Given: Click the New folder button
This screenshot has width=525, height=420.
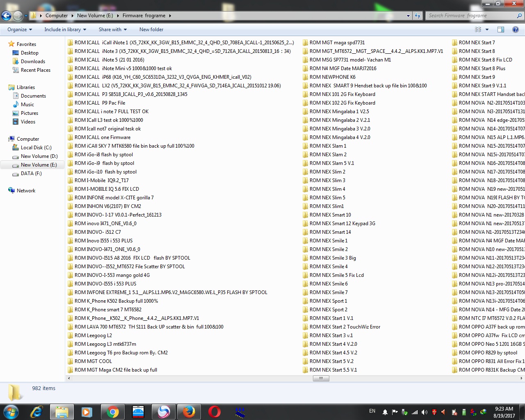Looking at the screenshot, I should tap(151, 30).
